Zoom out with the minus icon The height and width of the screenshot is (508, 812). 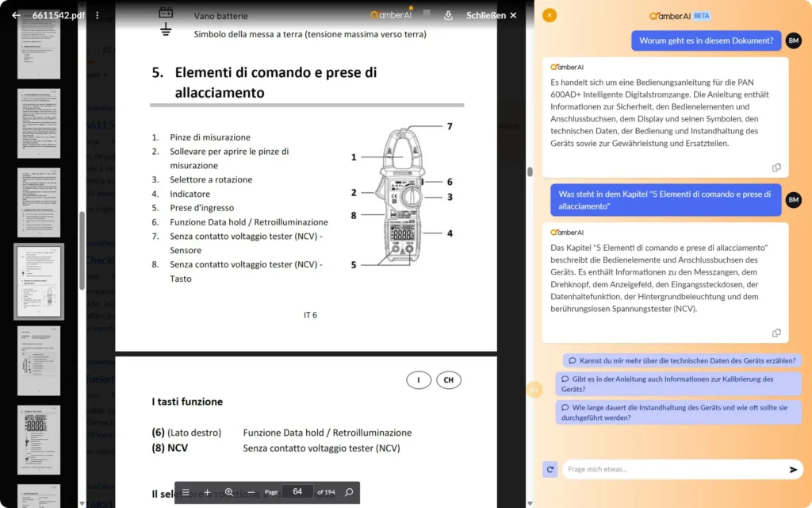(251, 492)
